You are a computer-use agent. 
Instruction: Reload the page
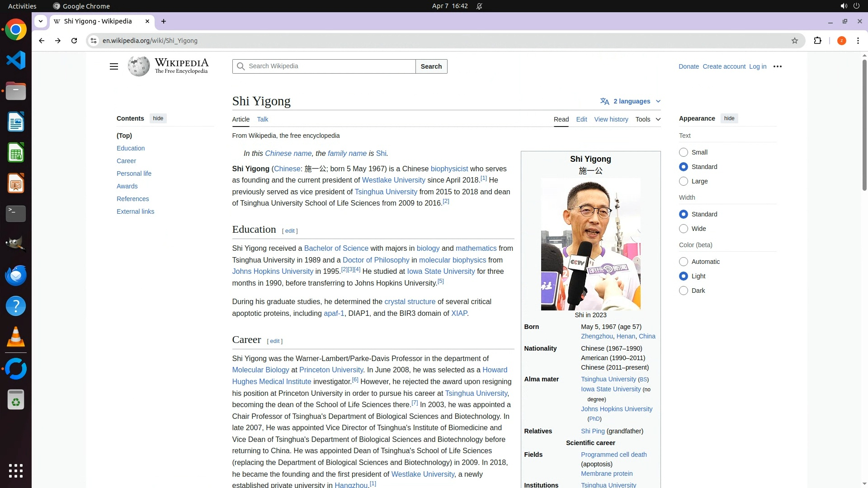click(x=74, y=41)
